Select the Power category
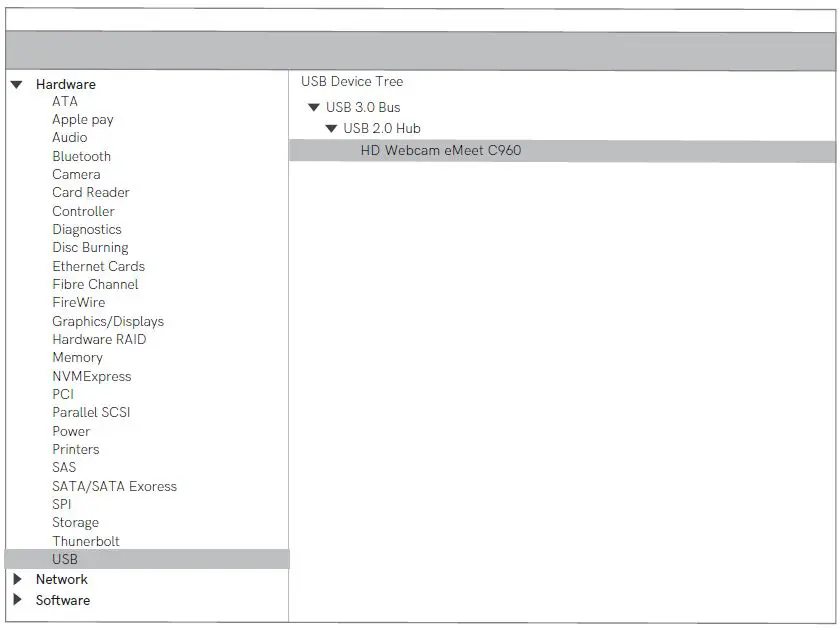This screenshot has width=840, height=630. coord(71,431)
